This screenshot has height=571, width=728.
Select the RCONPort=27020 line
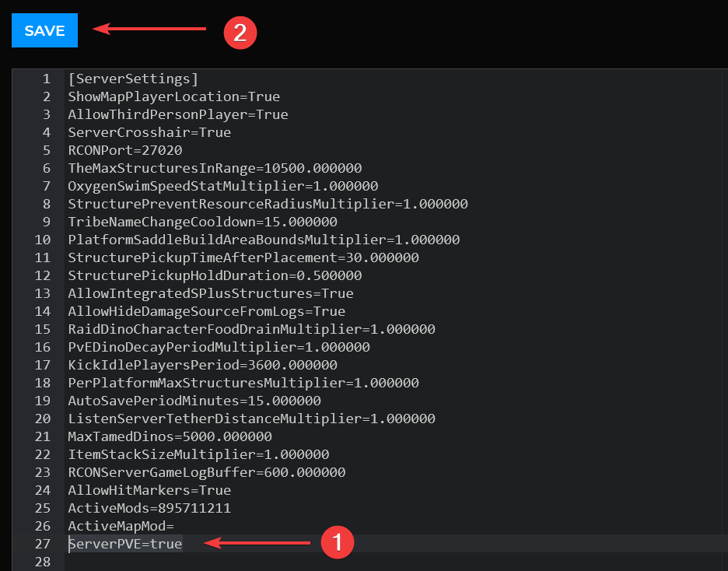(x=124, y=150)
